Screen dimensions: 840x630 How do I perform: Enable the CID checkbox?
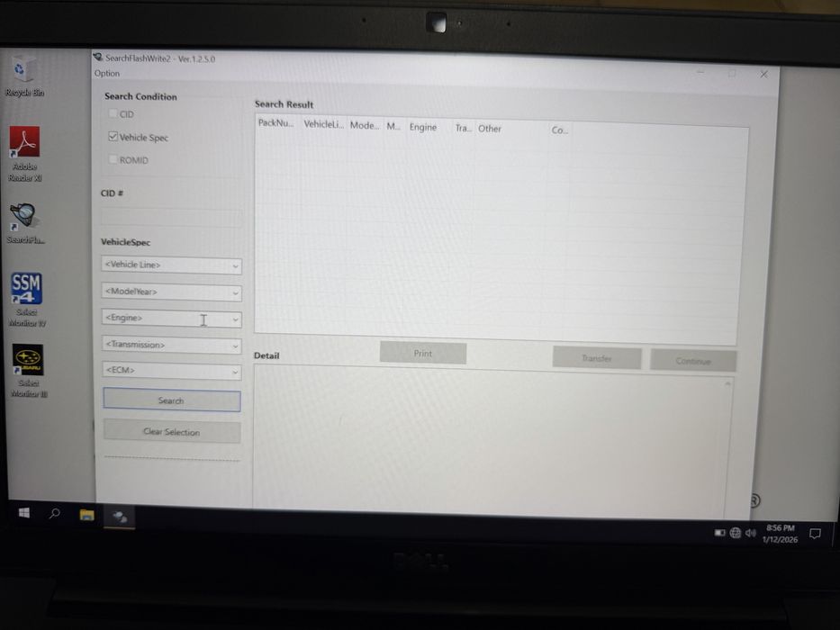point(113,113)
